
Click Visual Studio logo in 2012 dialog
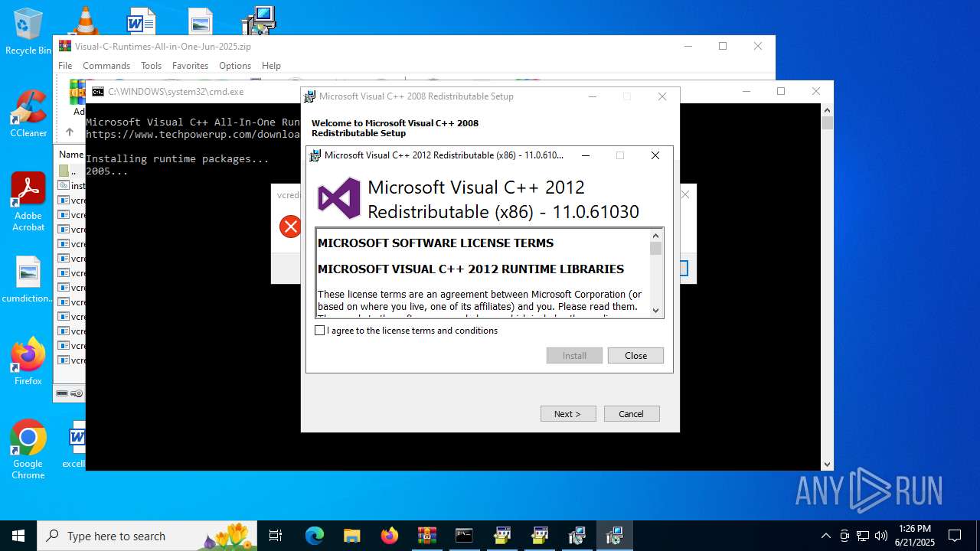(339, 198)
